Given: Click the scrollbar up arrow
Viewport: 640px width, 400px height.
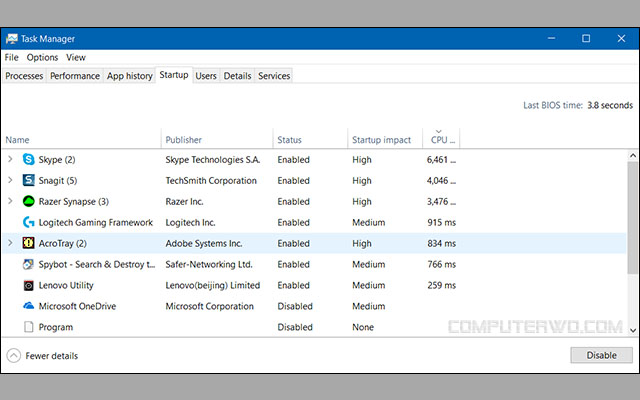Looking at the screenshot, I should (633, 156).
